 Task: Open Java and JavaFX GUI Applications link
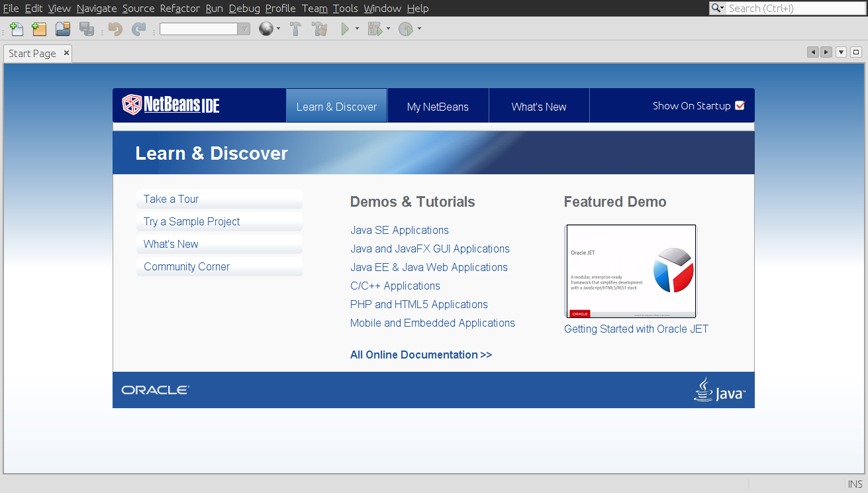(430, 248)
